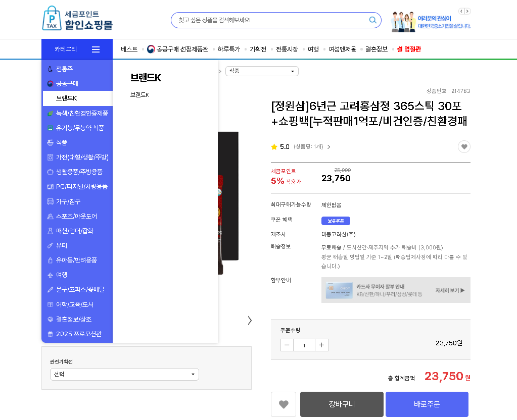The height and width of the screenshot is (420, 517).
Task: Click the square heart button near 장바구니
Action: tap(284, 404)
